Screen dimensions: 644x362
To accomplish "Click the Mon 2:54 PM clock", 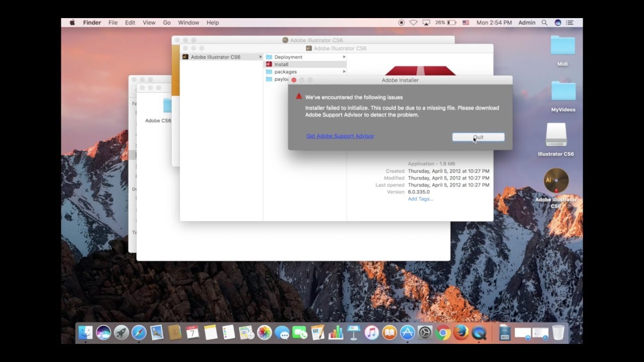I will (x=494, y=23).
